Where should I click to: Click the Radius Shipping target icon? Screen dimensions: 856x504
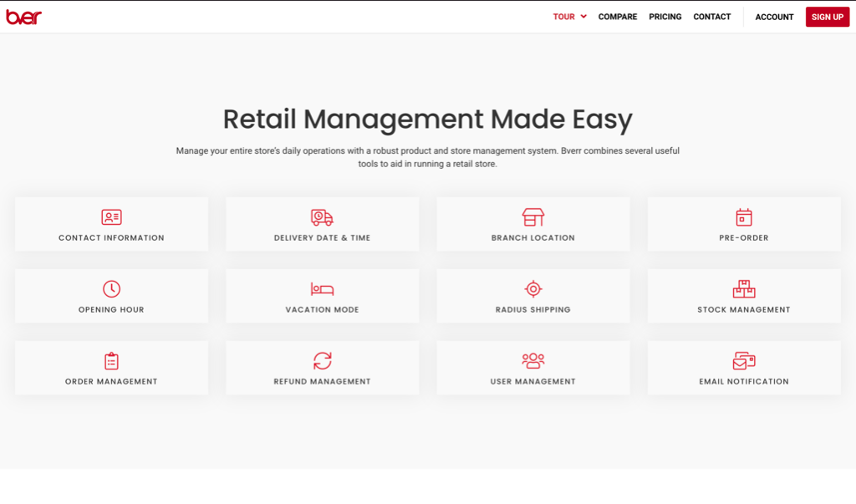click(x=532, y=288)
